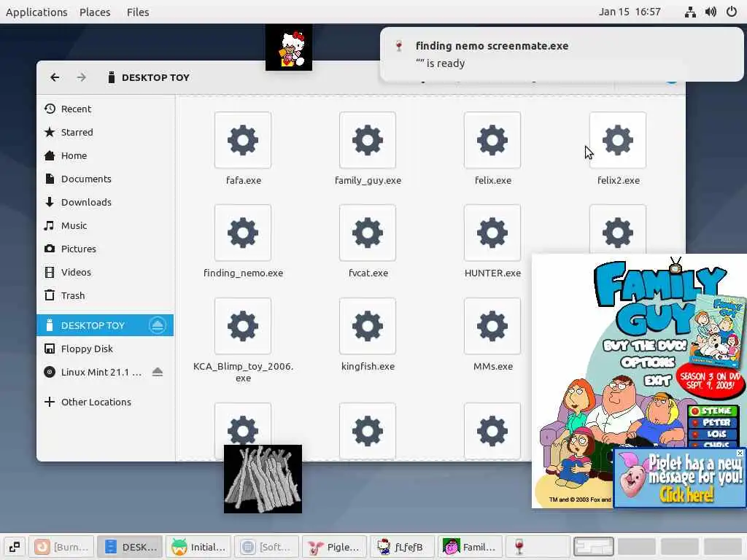Switch to Initial... taskbar window
Viewport: 747px width, 560px height.
tap(198, 547)
